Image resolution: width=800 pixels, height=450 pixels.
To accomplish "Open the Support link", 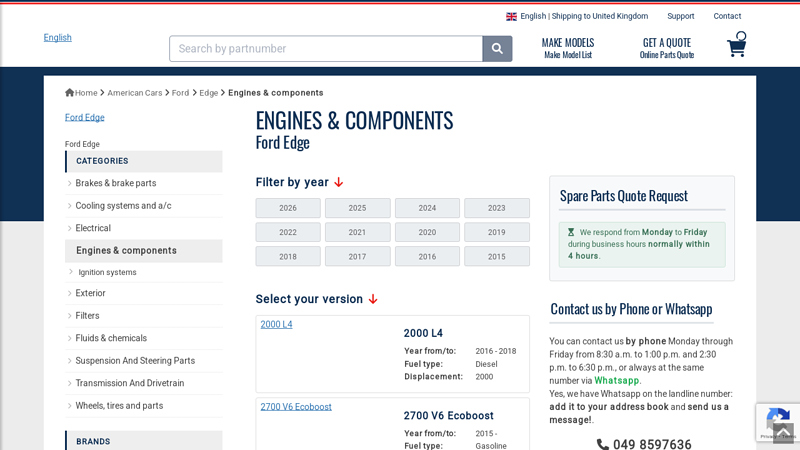I will pos(681,16).
